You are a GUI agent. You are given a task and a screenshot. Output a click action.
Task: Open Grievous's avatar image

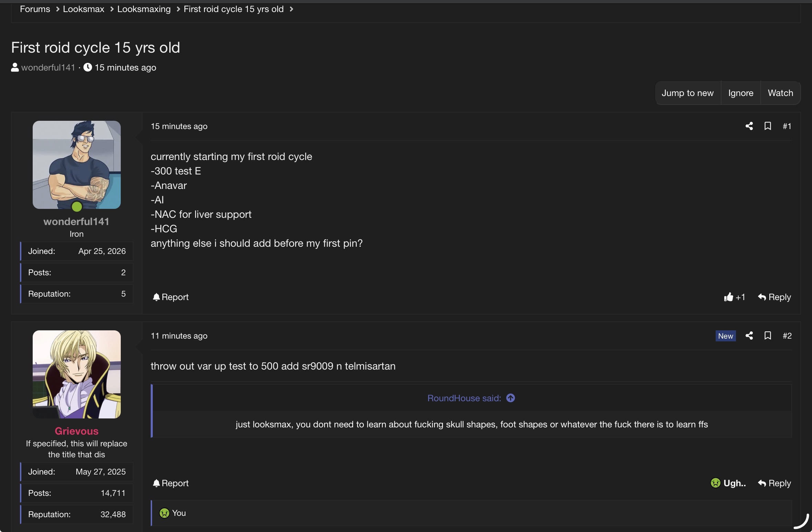coord(77,374)
